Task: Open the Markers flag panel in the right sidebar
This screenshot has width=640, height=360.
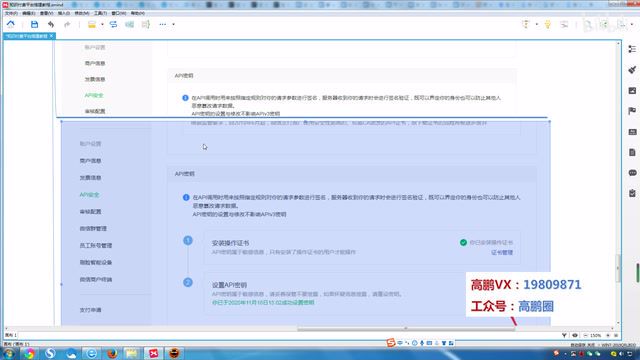Action: pos(632,111)
